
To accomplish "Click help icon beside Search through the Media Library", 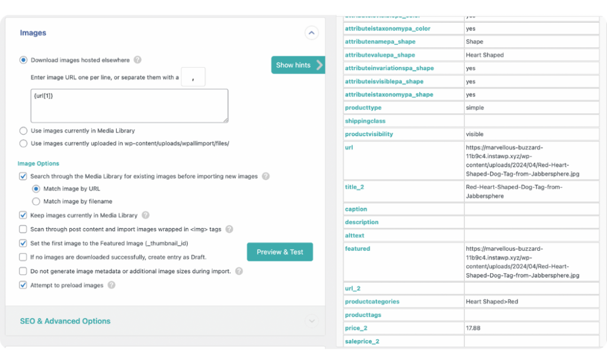I will (266, 176).
